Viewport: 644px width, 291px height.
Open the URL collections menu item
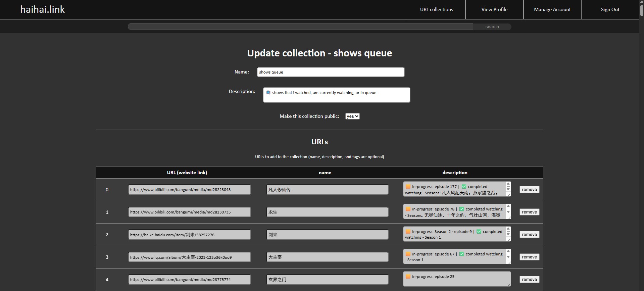click(x=436, y=9)
